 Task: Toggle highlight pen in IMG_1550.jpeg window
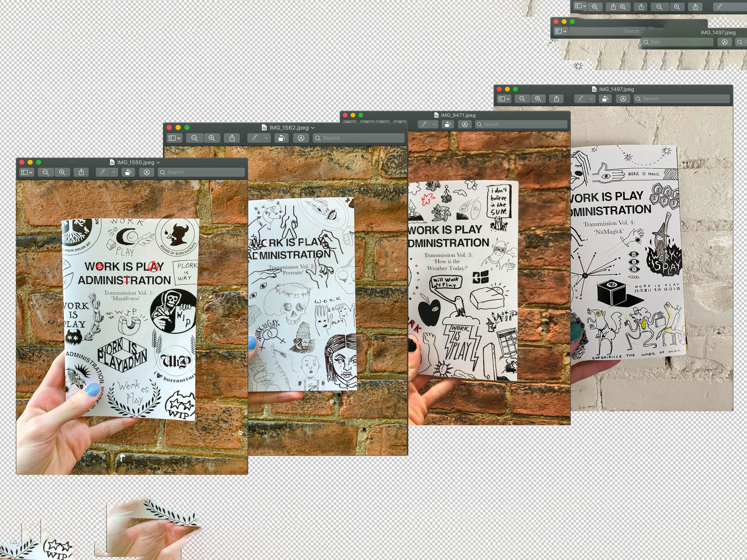coord(103,172)
